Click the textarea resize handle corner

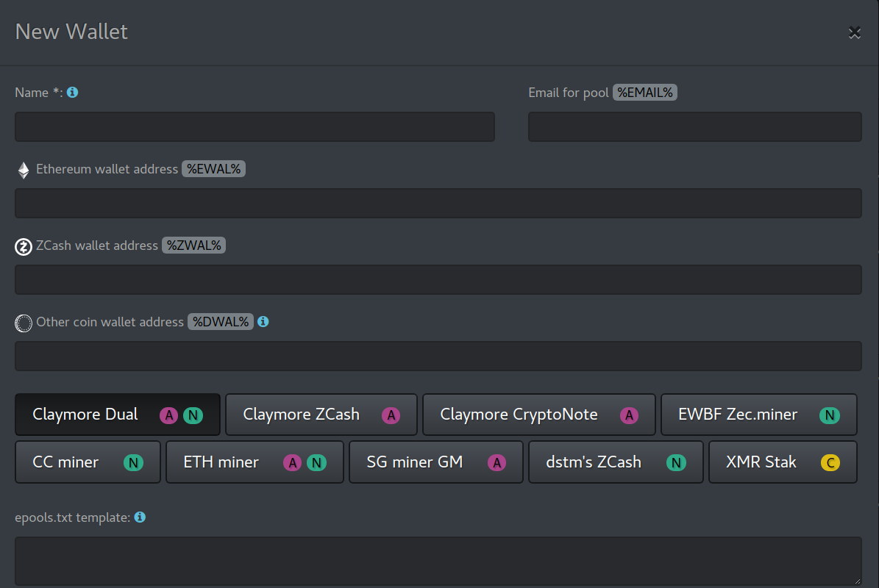(857, 581)
